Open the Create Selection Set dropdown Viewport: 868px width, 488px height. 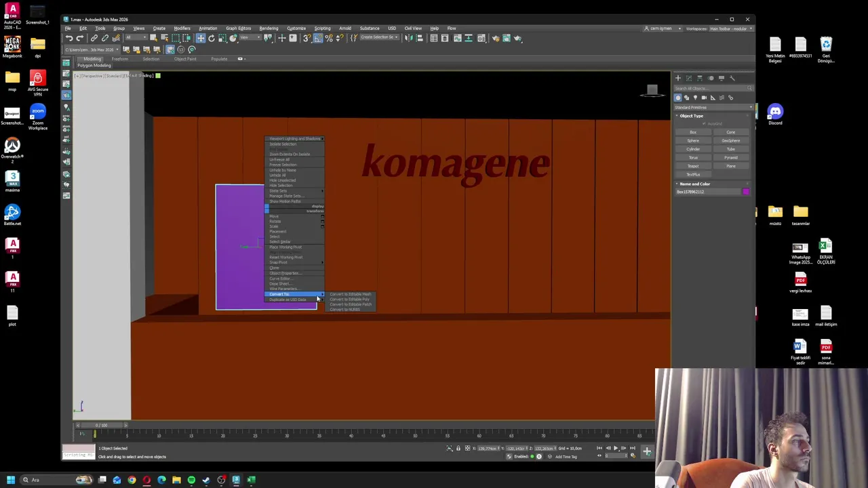pyautogui.click(x=378, y=38)
